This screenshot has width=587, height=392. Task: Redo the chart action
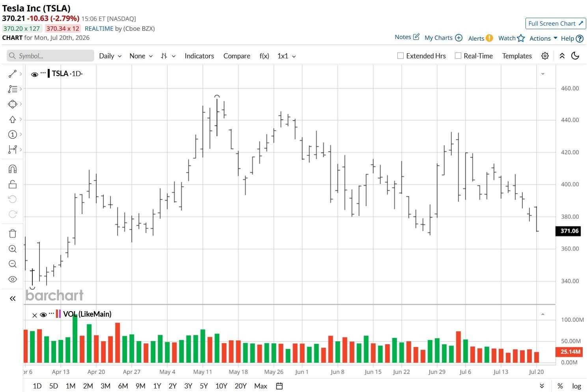(13, 214)
